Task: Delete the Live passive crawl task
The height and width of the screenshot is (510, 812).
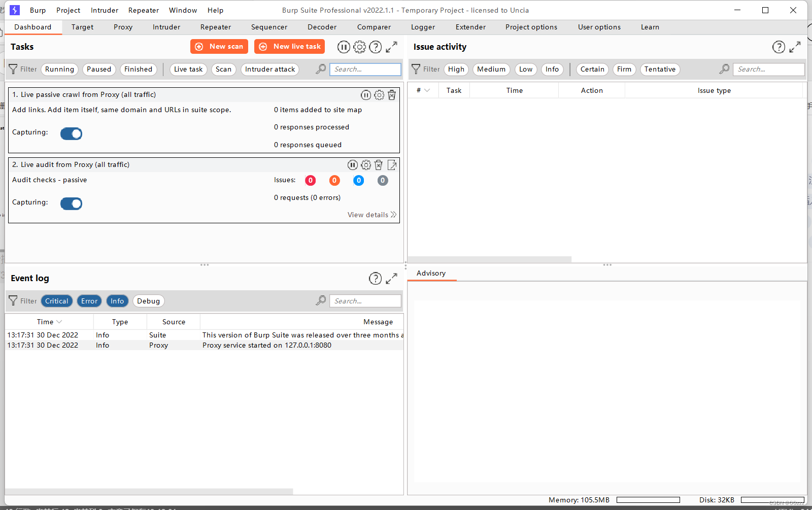Action: tap(392, 95)
